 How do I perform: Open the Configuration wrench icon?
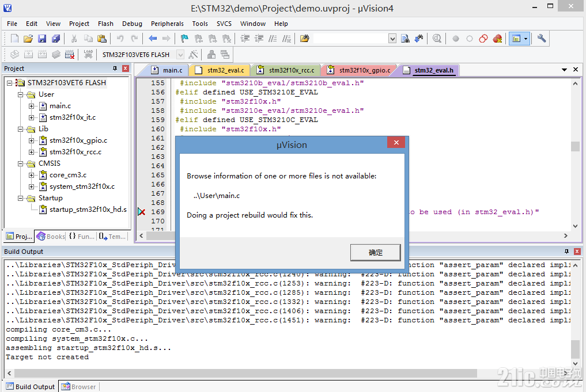click(542, 39)
